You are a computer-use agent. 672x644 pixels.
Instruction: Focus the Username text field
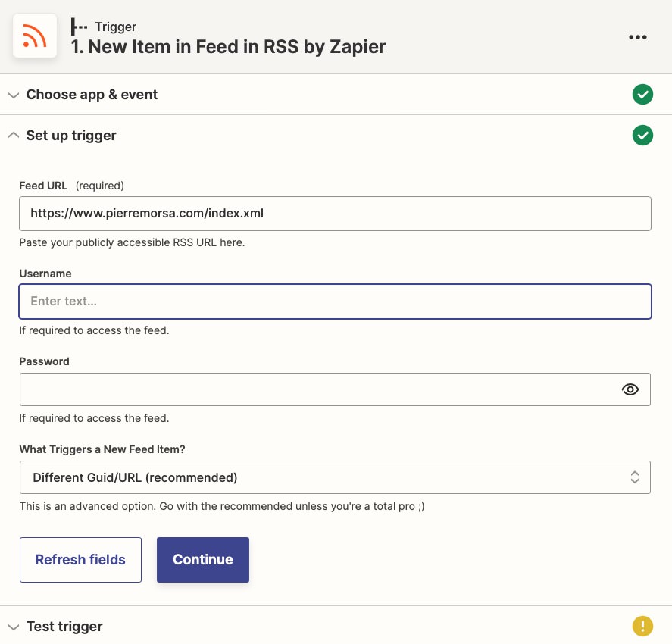pos(334,302)
